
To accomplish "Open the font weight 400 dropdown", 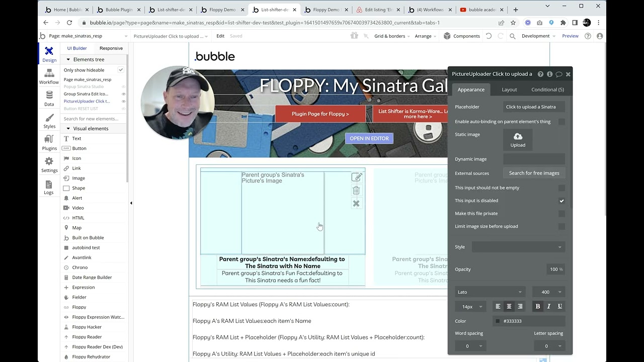I will (x=548, y=292).
